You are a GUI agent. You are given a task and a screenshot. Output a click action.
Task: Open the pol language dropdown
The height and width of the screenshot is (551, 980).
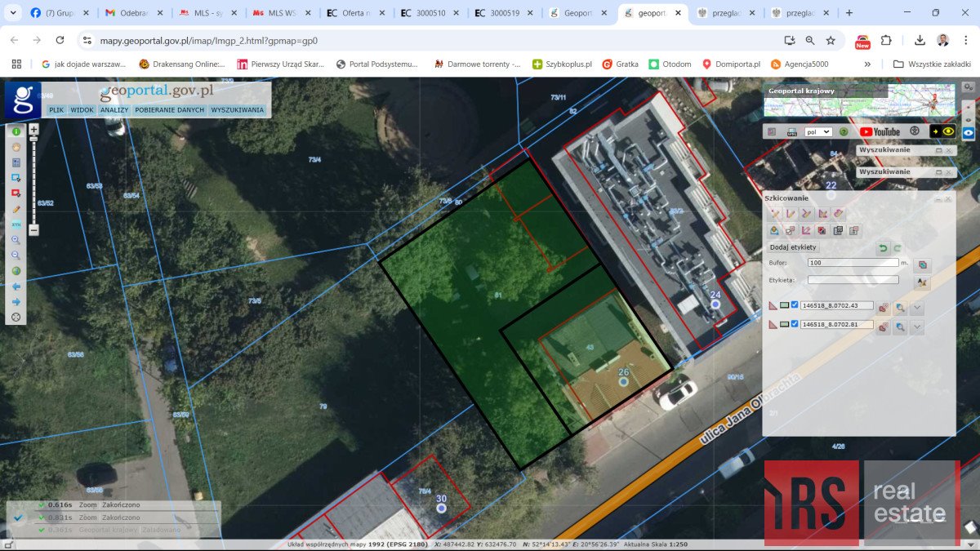(817, 131)
